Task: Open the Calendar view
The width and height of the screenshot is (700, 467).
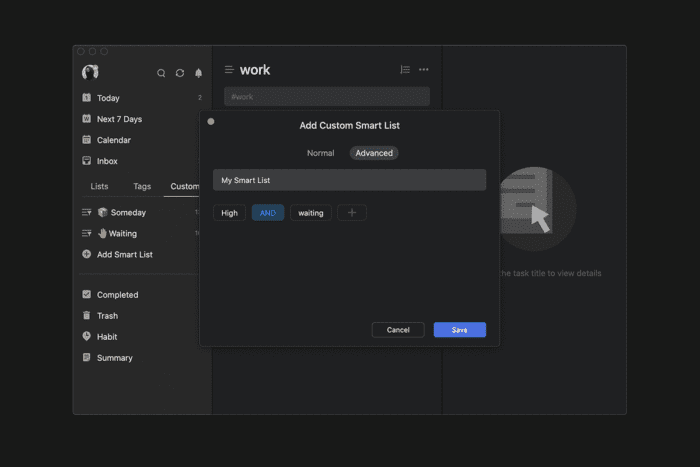Action: 142,140
